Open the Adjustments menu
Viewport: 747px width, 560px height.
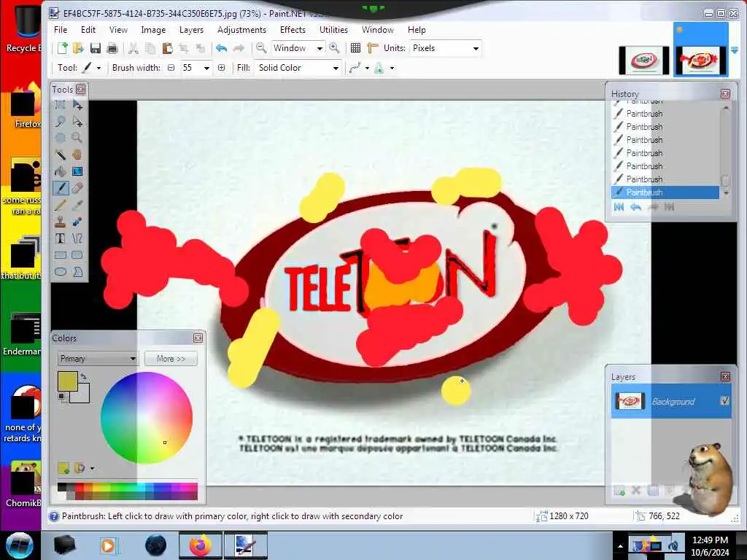(241, 29)
